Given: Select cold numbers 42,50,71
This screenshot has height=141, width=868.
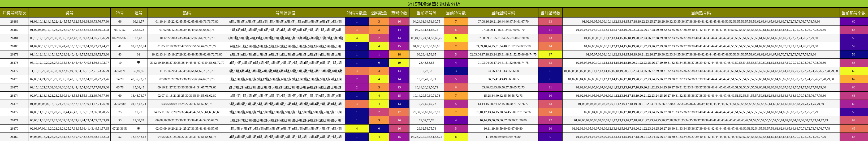Looking at the screenshot, I should [x=120, y=71].
